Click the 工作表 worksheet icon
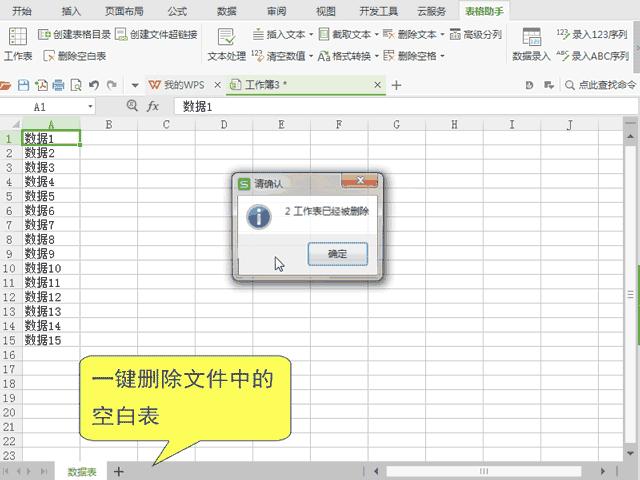Viewport: 640px width, 480px height. click(18, 36)
